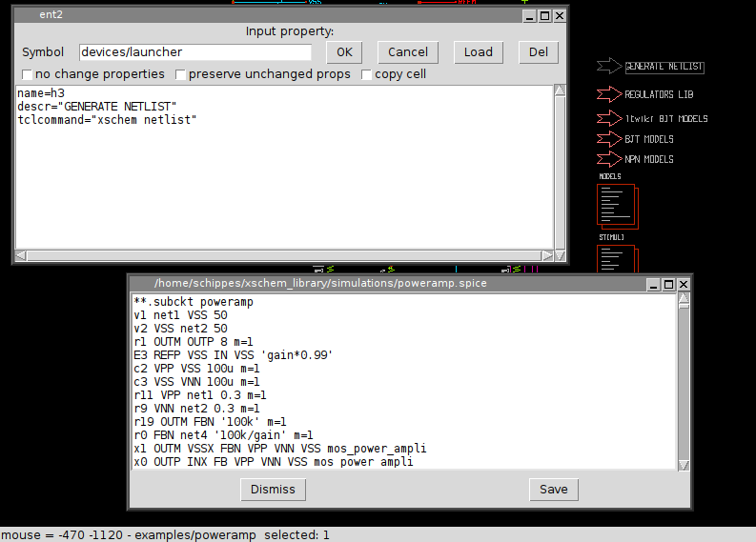The height and width of the screenshot is (542, 756).
Task: Click the GENERATE NETLIST launcher arrow
Action: click(608, 67)
